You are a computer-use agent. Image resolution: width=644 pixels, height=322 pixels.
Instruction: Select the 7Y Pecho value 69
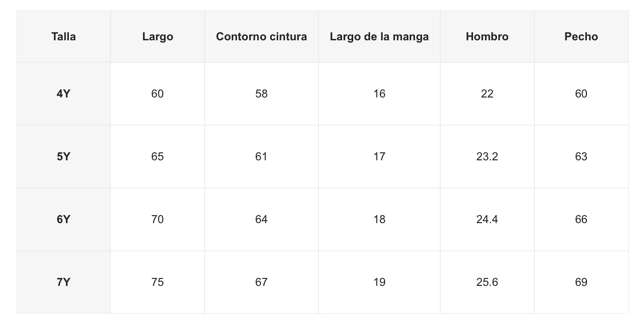point(581,282)
